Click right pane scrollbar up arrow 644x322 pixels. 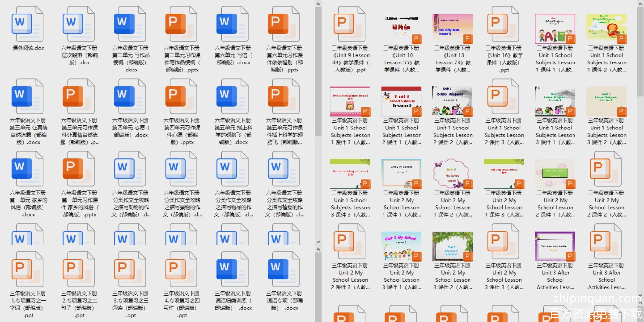pos(640,4)
